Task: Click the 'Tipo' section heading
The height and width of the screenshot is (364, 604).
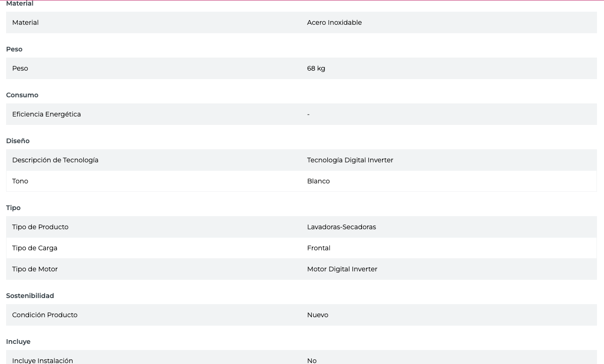Action: coord(13,208)
